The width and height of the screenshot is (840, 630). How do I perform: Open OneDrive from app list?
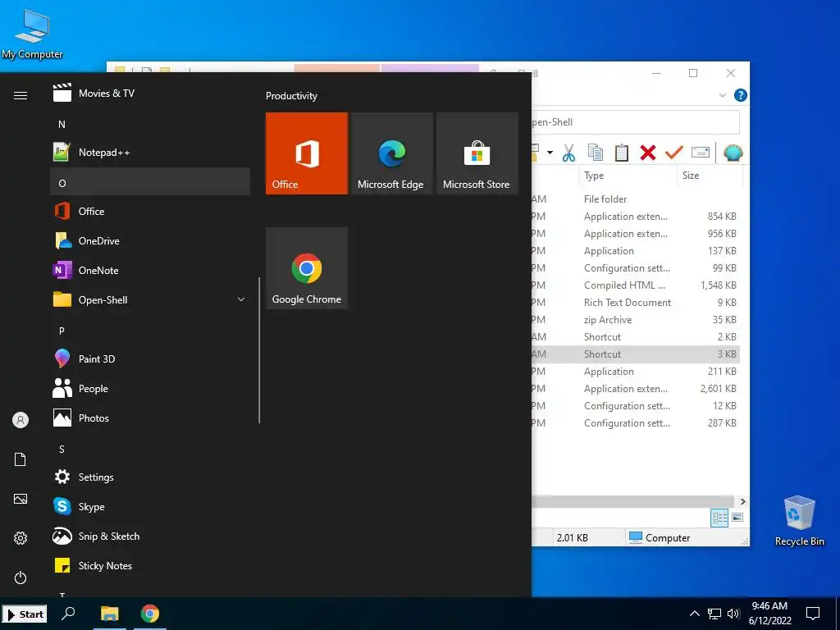pos(150,241)
